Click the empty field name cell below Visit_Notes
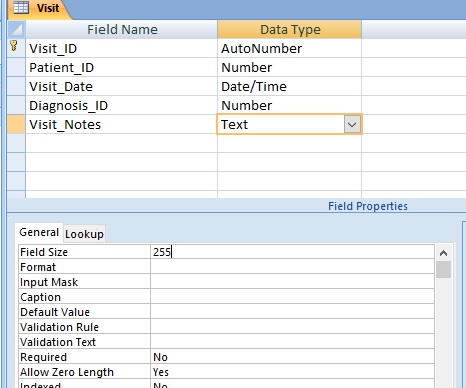 click(122, 144)
